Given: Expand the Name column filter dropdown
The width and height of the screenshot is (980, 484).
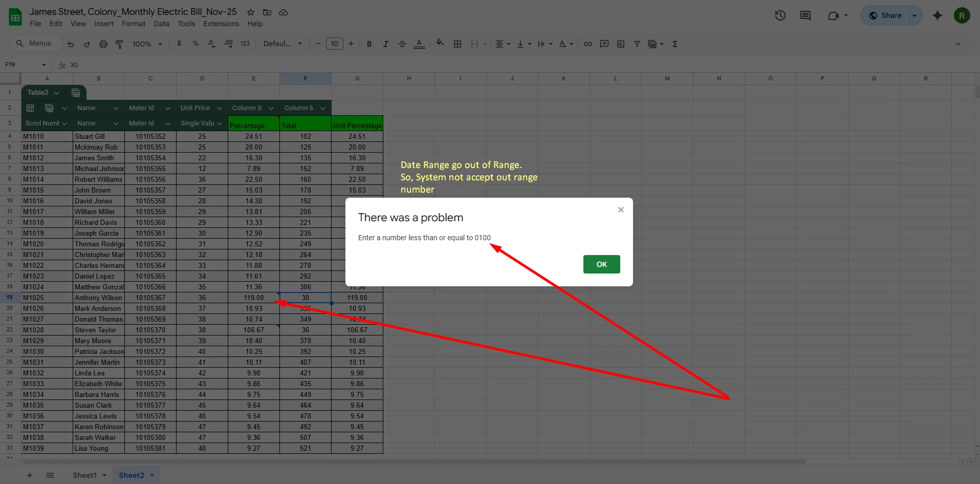Looking at the screenshot, I should [116, 108].
